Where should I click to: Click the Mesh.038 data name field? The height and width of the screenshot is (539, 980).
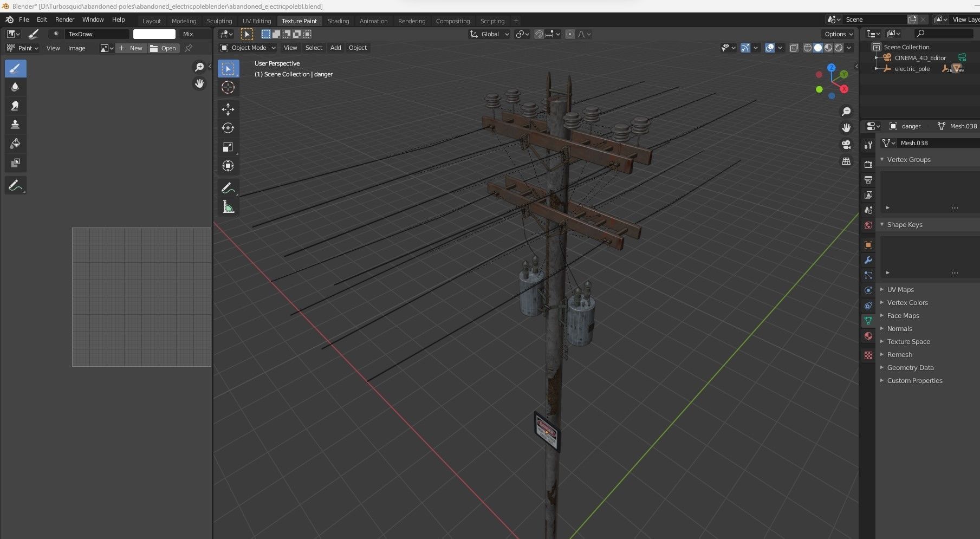[937, 143]
